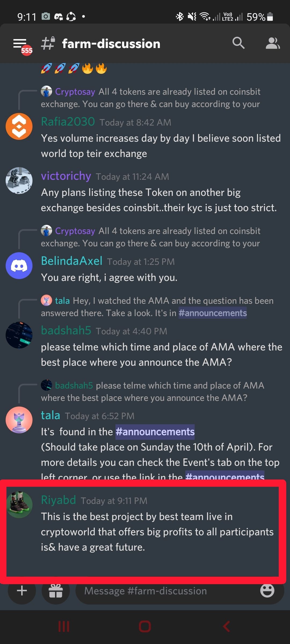Open Riyabd's sneaker avatar
The height and width of the screenshot is (644, 290).
[x=19, y=505]
